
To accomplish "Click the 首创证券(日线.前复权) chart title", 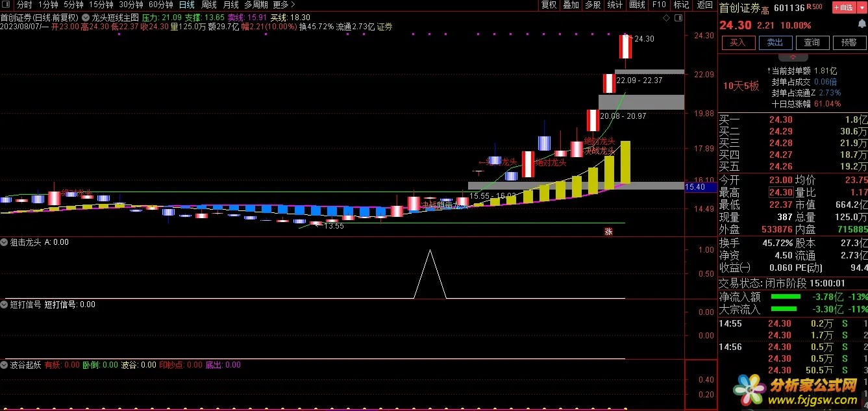I will point(40,18).
